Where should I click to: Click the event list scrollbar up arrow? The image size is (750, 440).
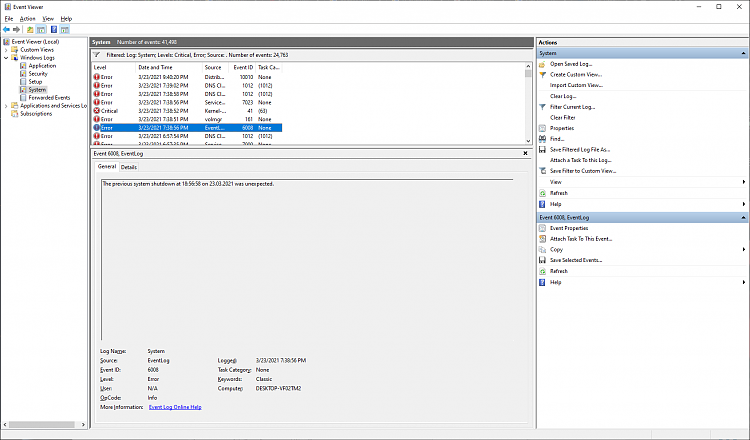(528, 66)
